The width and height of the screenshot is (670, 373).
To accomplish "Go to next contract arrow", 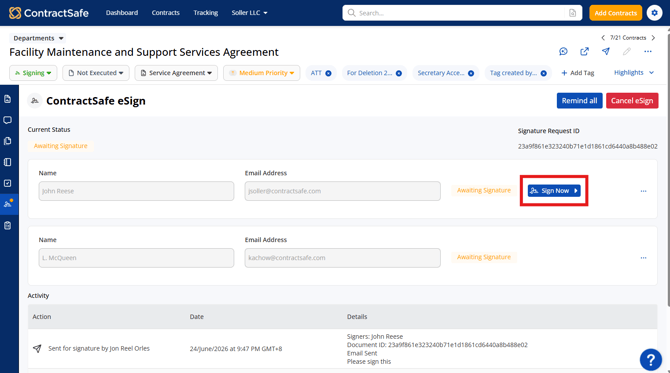I will click(653, 38).
